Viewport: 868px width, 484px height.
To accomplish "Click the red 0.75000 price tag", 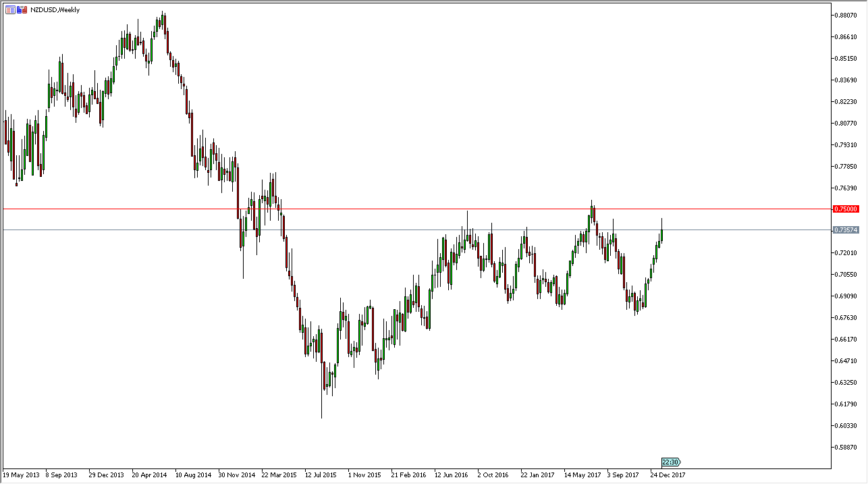I will [x=846, y=209].
